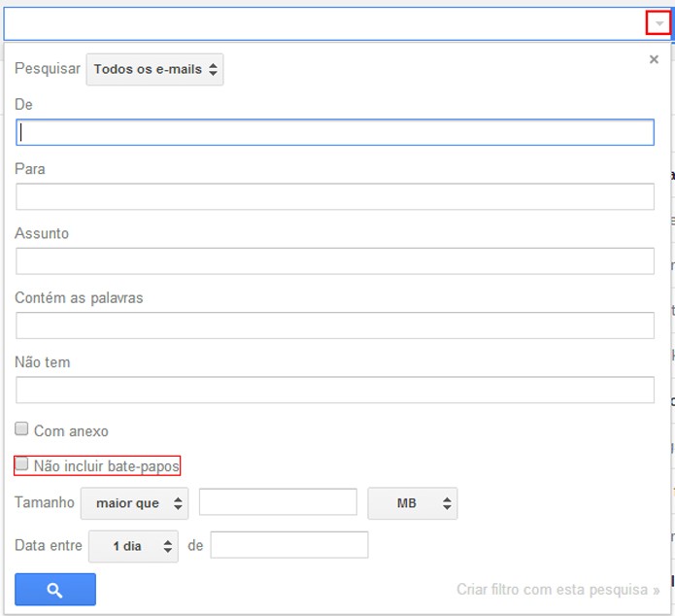Image resolution: width=675 pixels, height=616 pixels.
Task: Select the Assunto text field
Action: (x=335, y=261)
